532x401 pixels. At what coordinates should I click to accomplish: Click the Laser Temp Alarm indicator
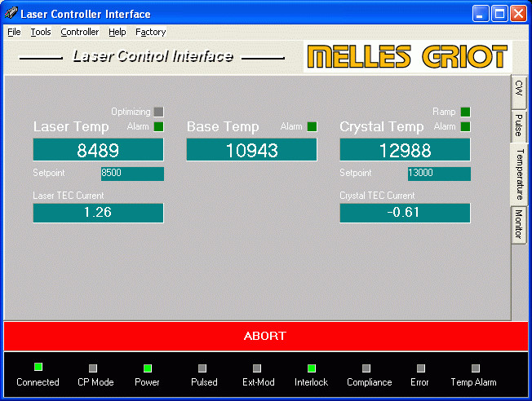click(158, 127)
